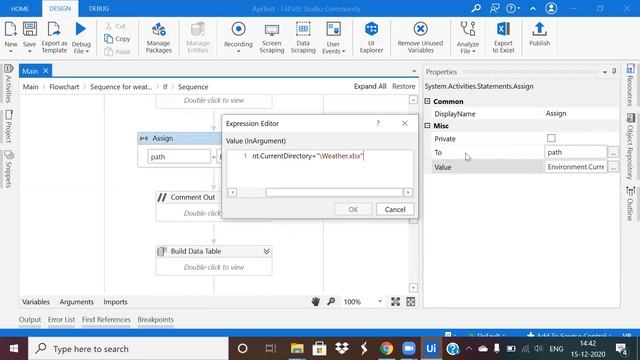
Task: Restore the designer view
Action: (x=403, y=87)
